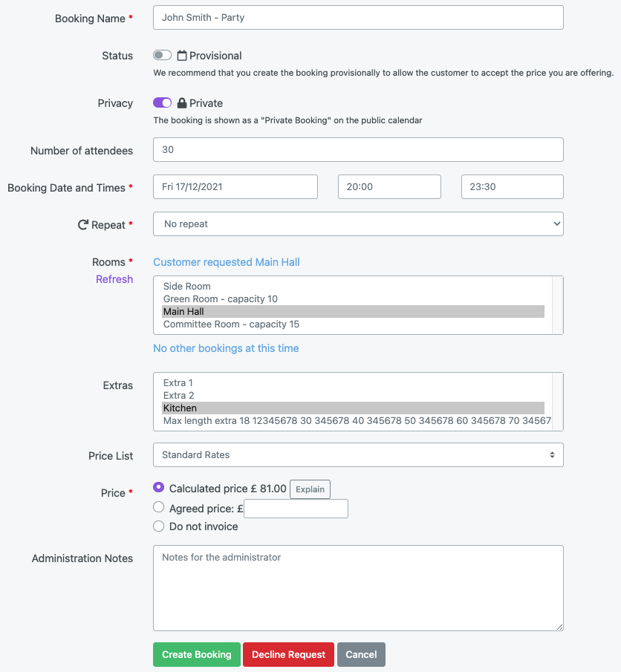Viewport: 621px width, 672px height.
Task: Open the Explain price button
Action: coord(310,489)
